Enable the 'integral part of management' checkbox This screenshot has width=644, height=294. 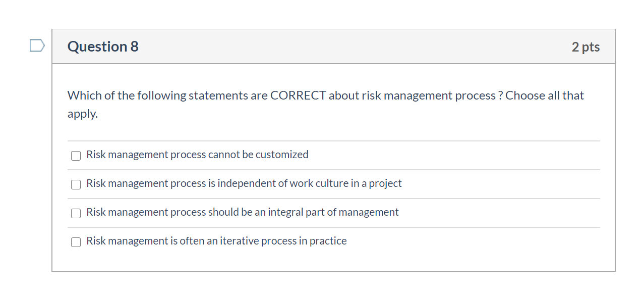pyautogui.click(x=76, y=213)
